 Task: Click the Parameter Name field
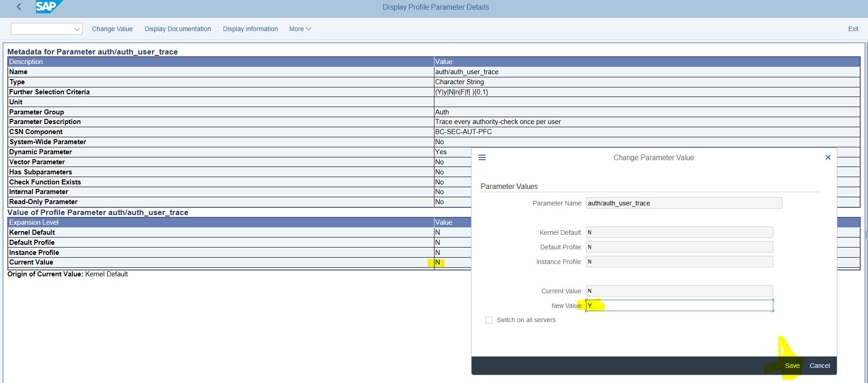coord(684,203)
